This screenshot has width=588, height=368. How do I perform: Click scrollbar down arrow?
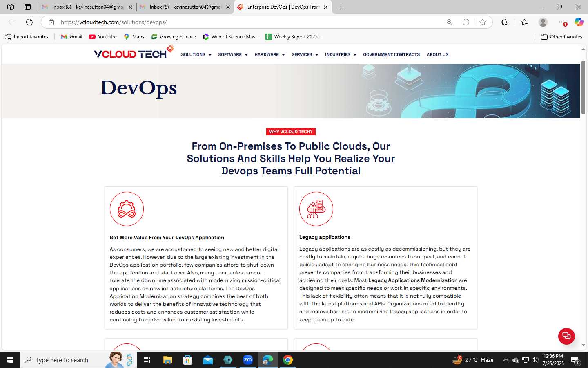click(x=584, y=345)
